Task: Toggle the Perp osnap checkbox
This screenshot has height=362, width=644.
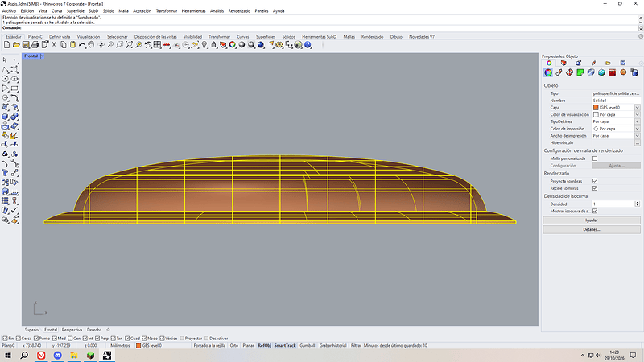Action: 97,339
